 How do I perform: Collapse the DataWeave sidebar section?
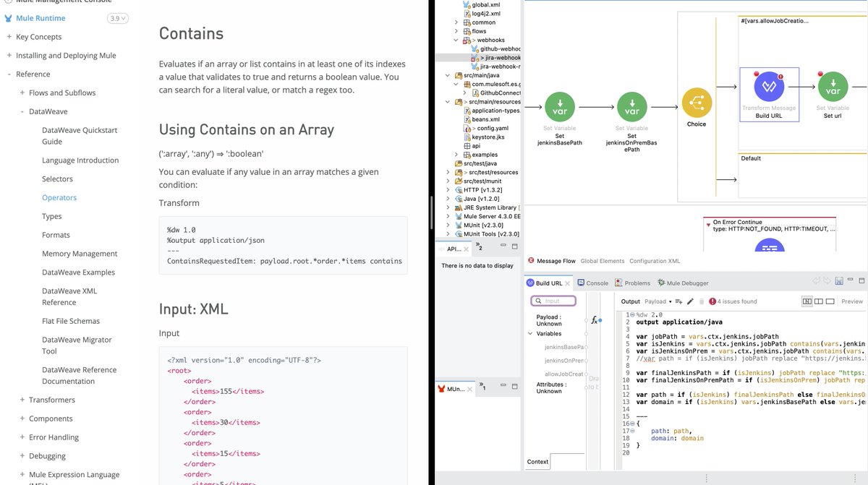(22, 111)
